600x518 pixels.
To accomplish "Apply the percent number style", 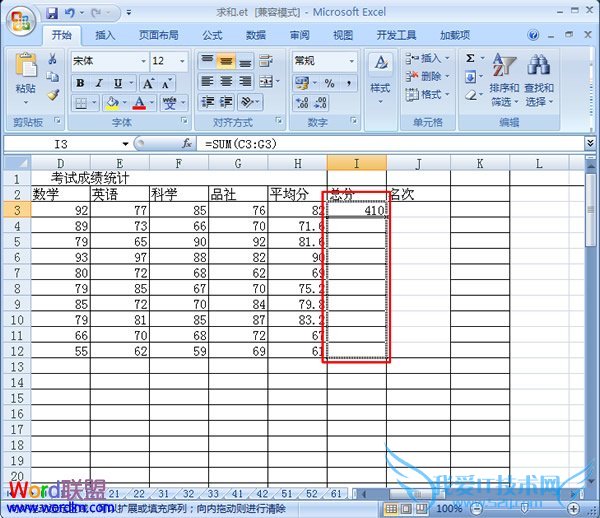I will point(329,83).
